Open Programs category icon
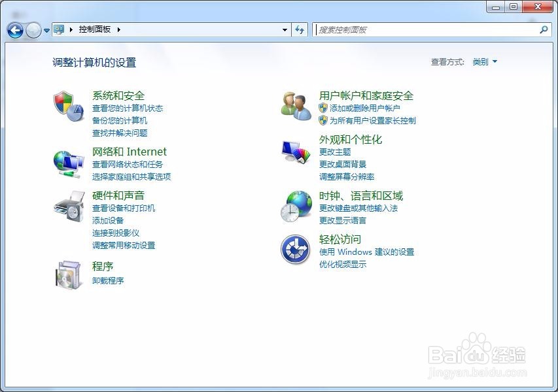Screen dimensions: 558x392 (69, 275)
